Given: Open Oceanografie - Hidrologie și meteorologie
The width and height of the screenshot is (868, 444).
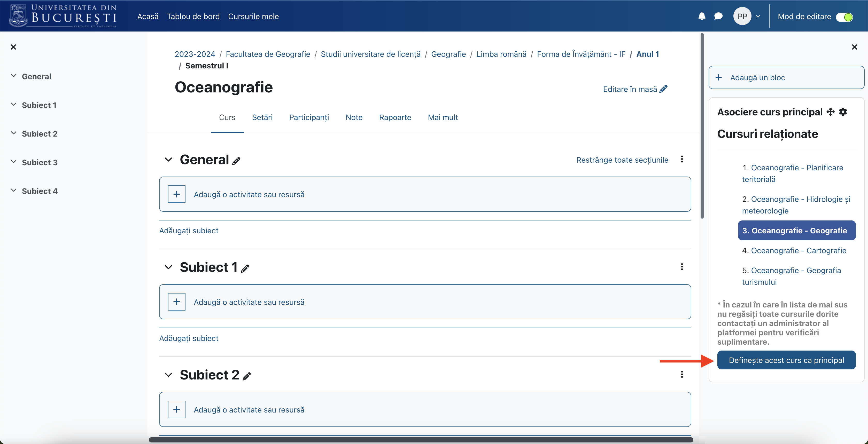Looking at the screenshot, I should click(796, 205).
